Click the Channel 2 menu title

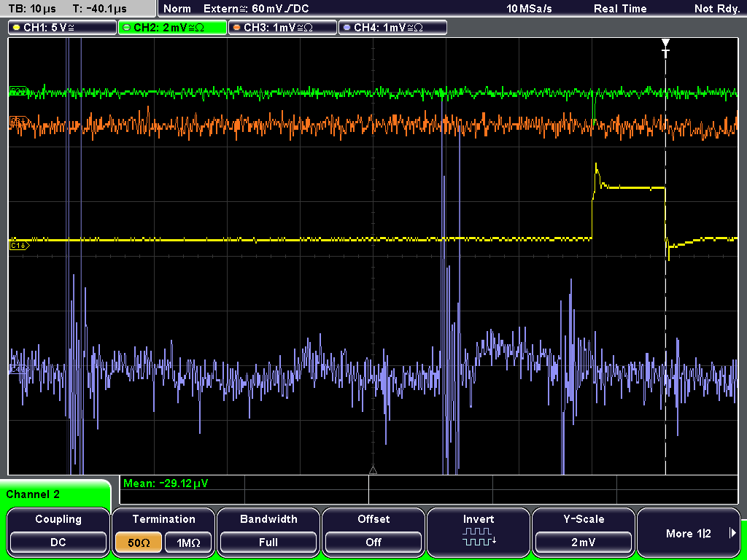click(x=33, y=494)
